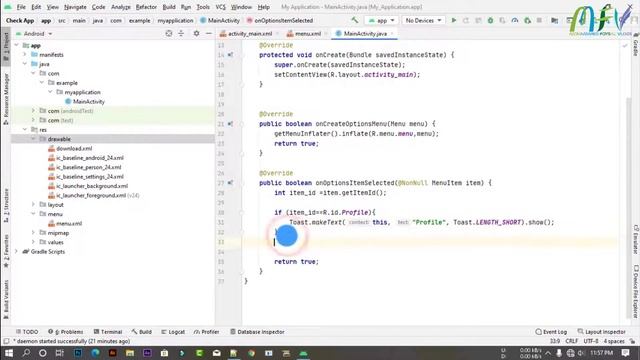Open Resource Manager side panel
The height and width of the screenshot is (360, 640).
tap(6, 99)
